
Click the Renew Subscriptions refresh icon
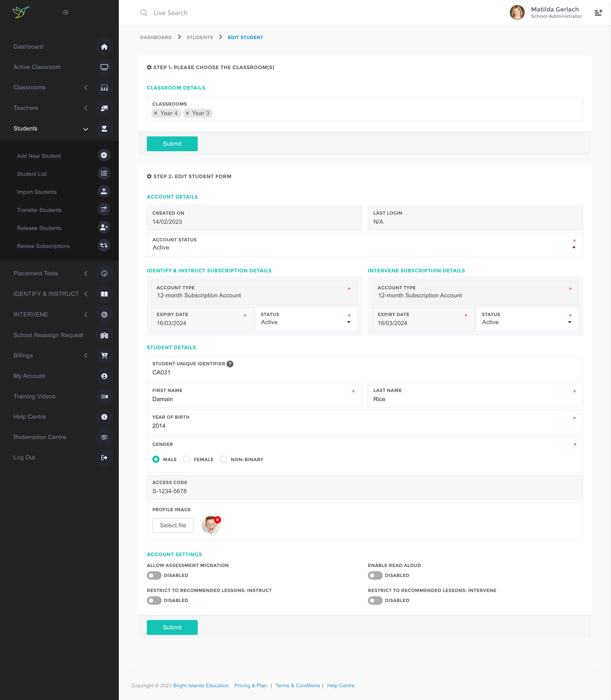pyautogui.click(x=104, y=245)
